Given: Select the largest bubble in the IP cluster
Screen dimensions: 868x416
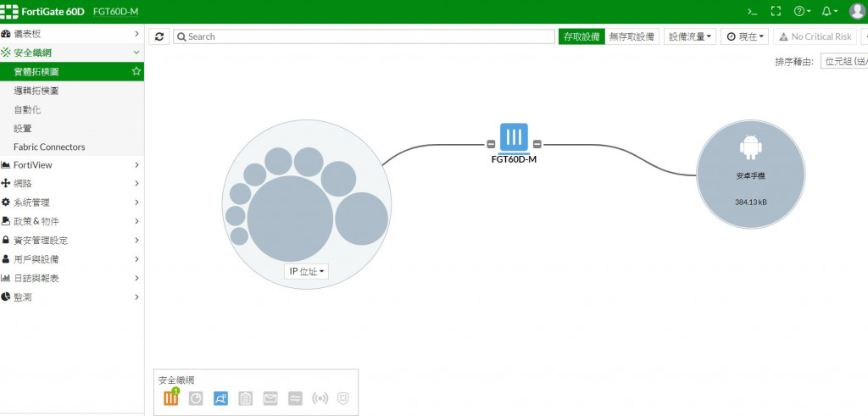Looking at the screenshot, I should (x=290, y=219).
